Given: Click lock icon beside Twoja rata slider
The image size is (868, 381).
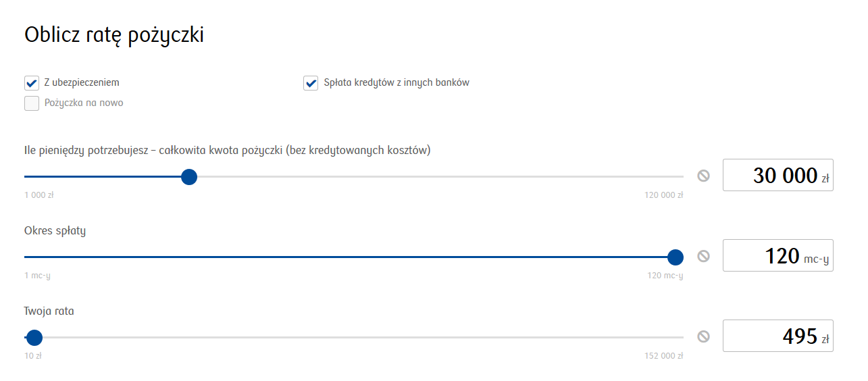Looking at the screenshot, I should [703, 336].
